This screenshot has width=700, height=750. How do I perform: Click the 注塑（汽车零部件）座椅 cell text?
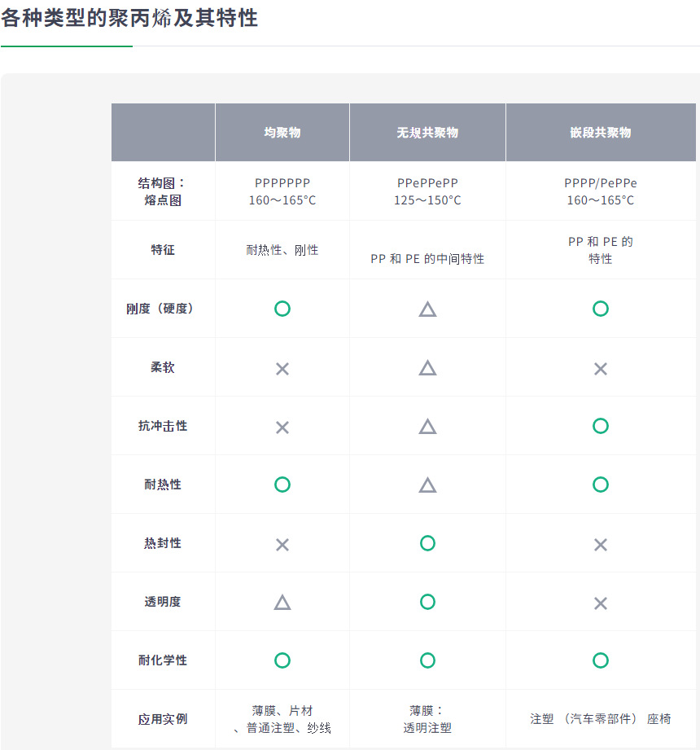pyautogui.click(x=601, y=719)
